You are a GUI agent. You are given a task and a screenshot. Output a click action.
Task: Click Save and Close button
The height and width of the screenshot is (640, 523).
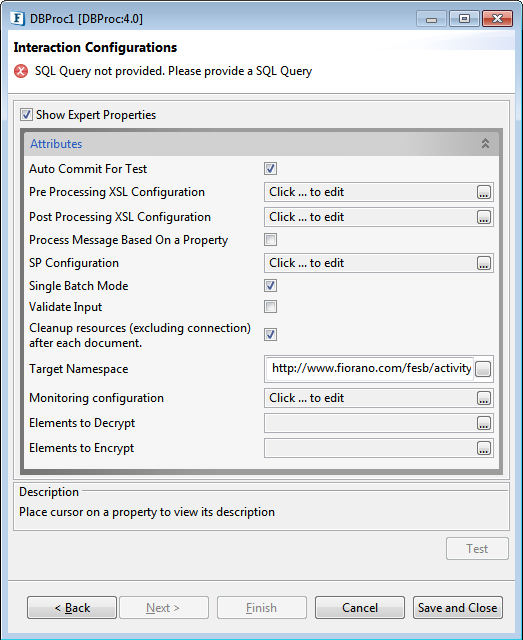pos(458,608)
